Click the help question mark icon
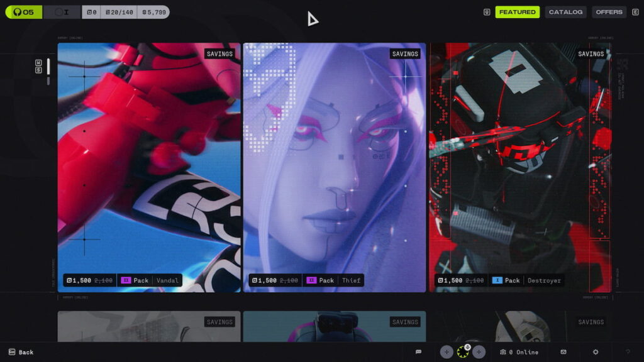This screenshot has width=644, height=362. (627, 352)
